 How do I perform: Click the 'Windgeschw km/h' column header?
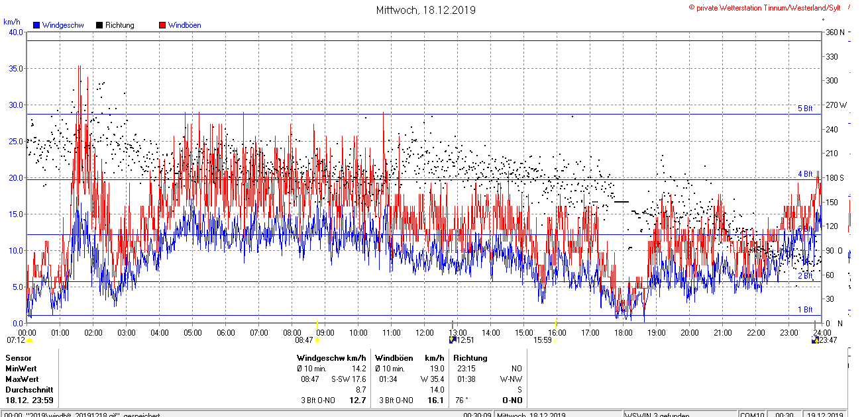tap(331, 358)
